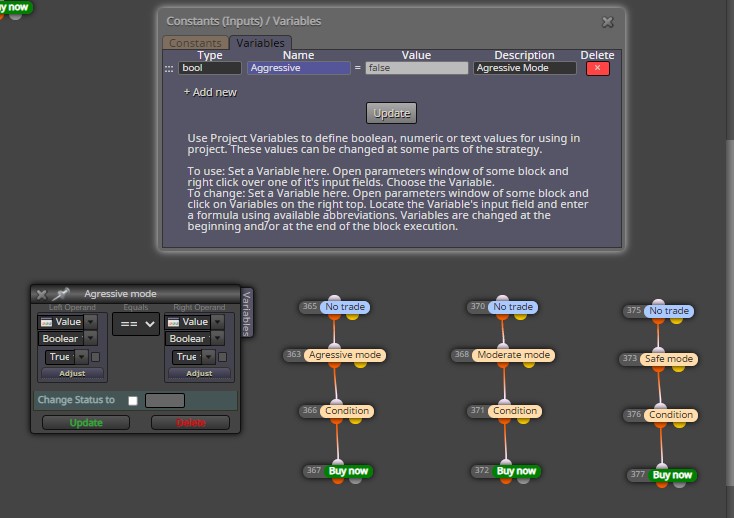
Task: Click the Change Status color field
Action: 165,401
